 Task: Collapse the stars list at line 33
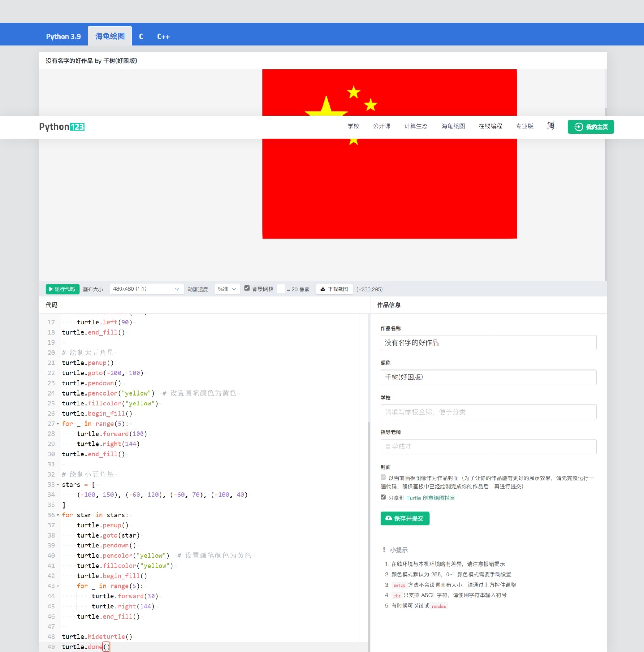58,485
